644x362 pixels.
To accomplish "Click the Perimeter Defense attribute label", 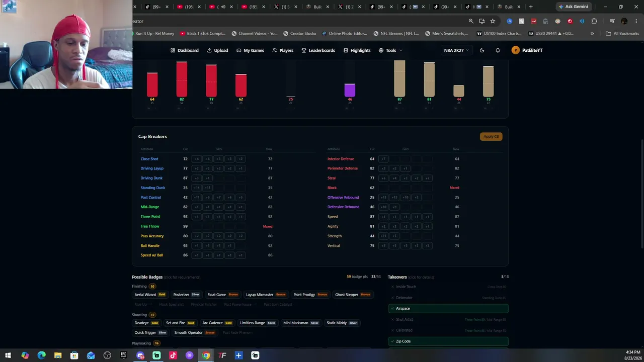I will tap(343, 168).
